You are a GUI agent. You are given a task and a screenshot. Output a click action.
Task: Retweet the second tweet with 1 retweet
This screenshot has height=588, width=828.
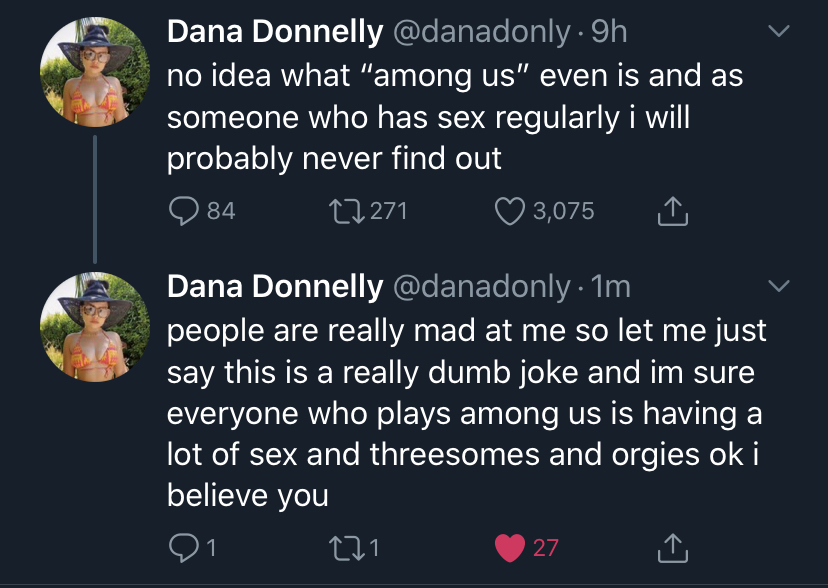coord(343,547)
